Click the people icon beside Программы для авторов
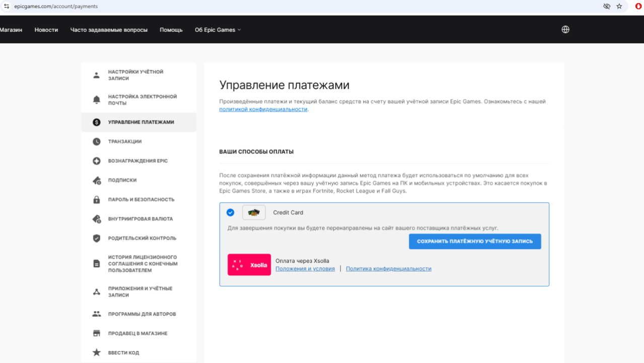The image size is (644, 363). click(97, 314)
